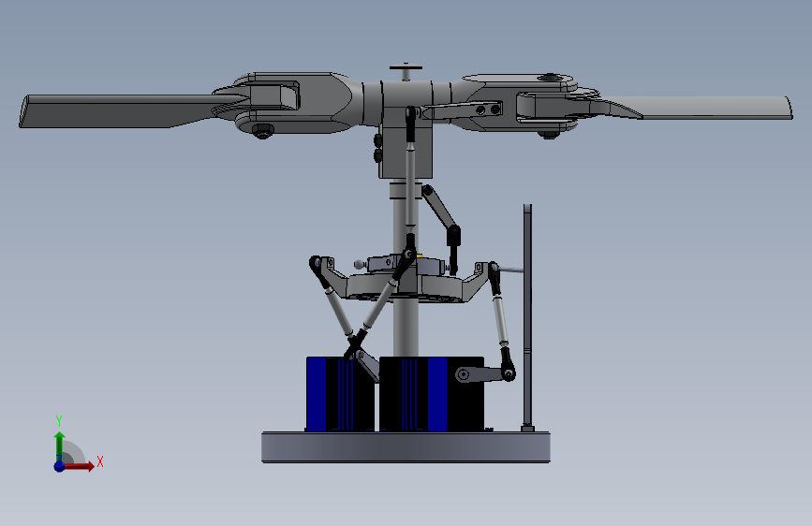
Task: Select the right pushrod linking servo to swashplate
Action: pyautogui.click(x=500, y=319)
